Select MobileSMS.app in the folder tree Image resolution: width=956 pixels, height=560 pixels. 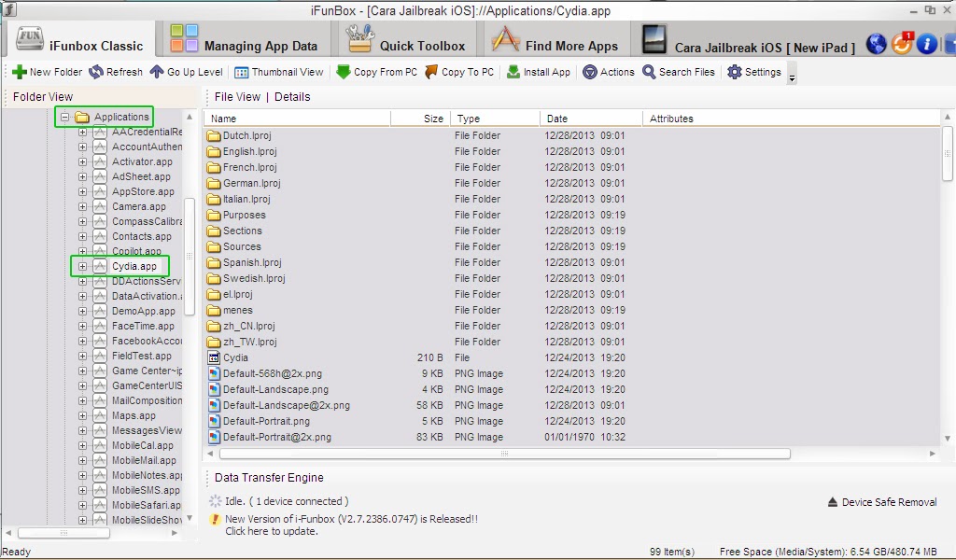point(146,491)
